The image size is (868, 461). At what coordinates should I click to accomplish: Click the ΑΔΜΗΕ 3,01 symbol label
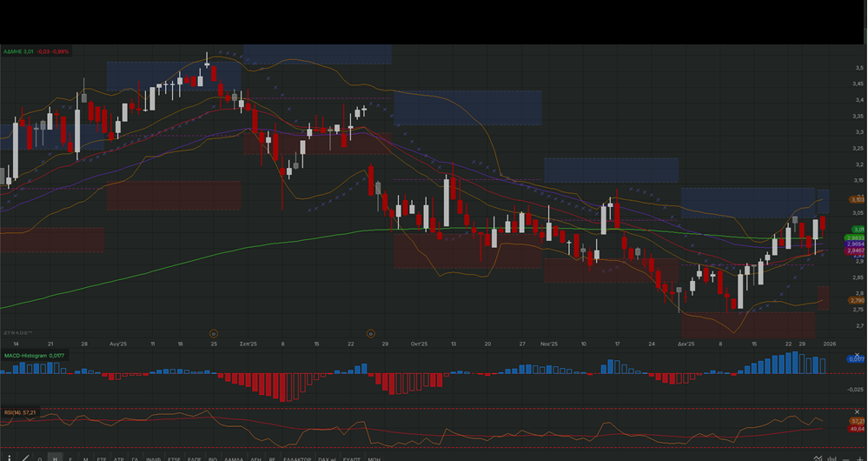pyautogui.click(x=18, y=51)
